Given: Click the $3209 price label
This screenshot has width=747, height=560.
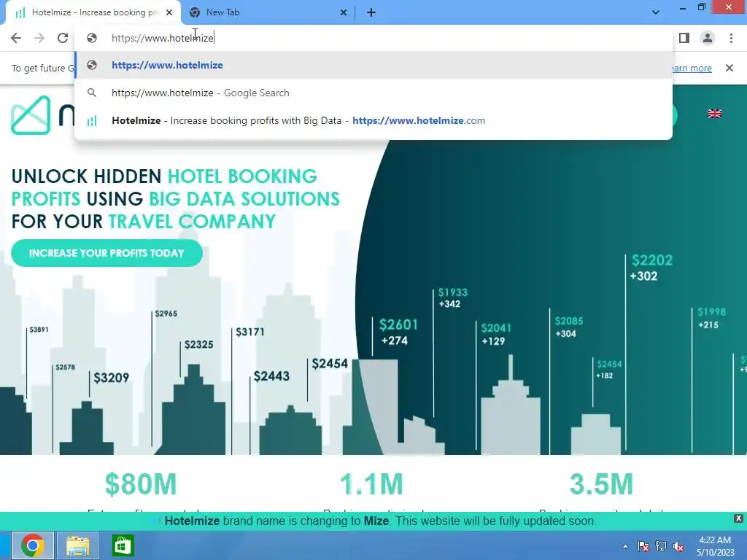Looking at the screenshot, I should tap(111, 378).
